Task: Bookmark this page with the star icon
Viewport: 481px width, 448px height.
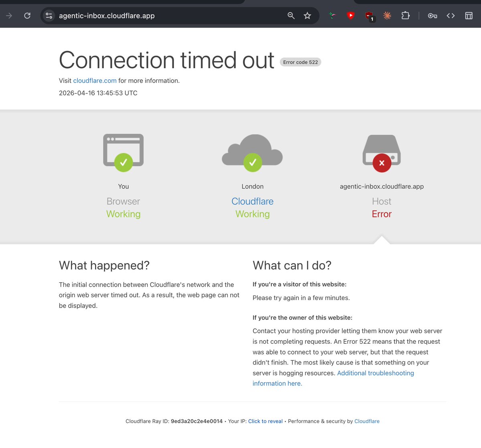Action: pyautogui.click(x=307, y=16)
